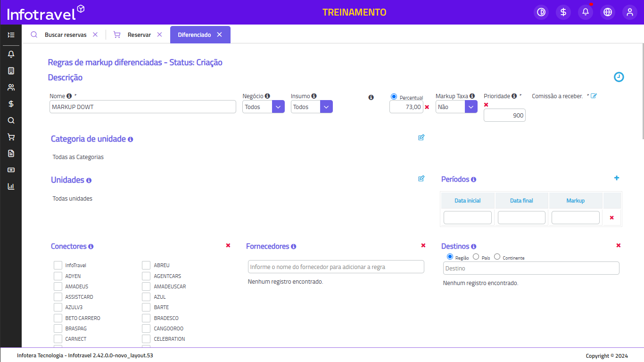
Task: Switch to the Buscar reservas tab
Action: [65, 35]
